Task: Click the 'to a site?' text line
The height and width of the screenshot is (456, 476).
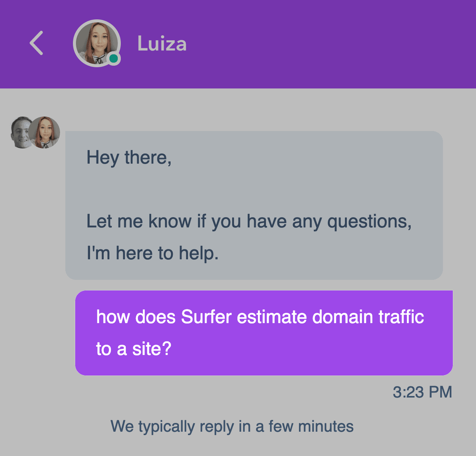Action: click(134, 349)
